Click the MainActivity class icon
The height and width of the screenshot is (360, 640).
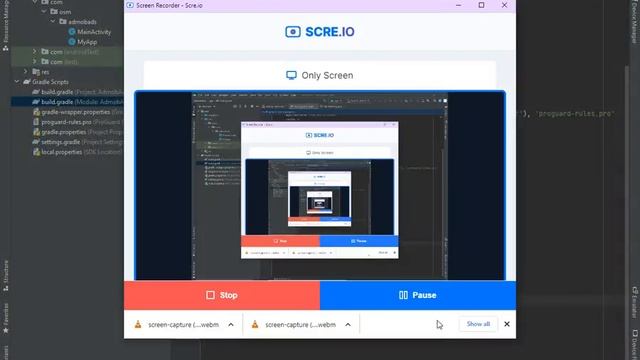click(x=72, y=31)
